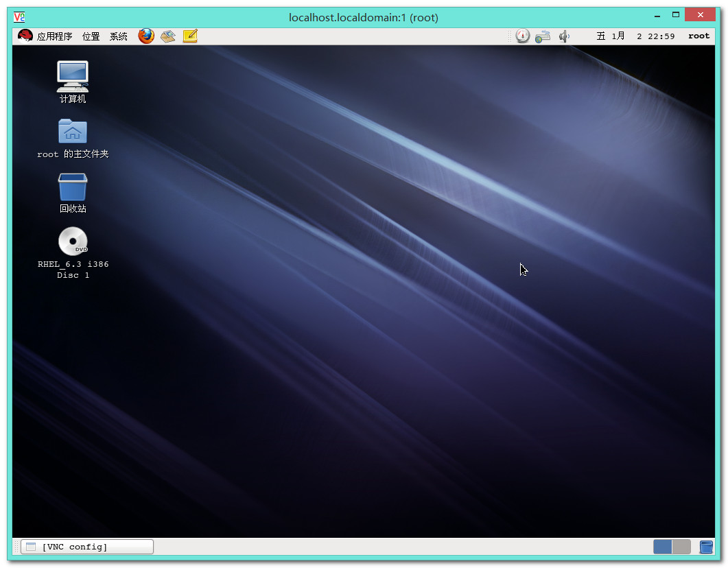The width and height of the screenshot is (728, 568).
Task: Open the Evolution mail launcher icon
Action: coord(168,36)
